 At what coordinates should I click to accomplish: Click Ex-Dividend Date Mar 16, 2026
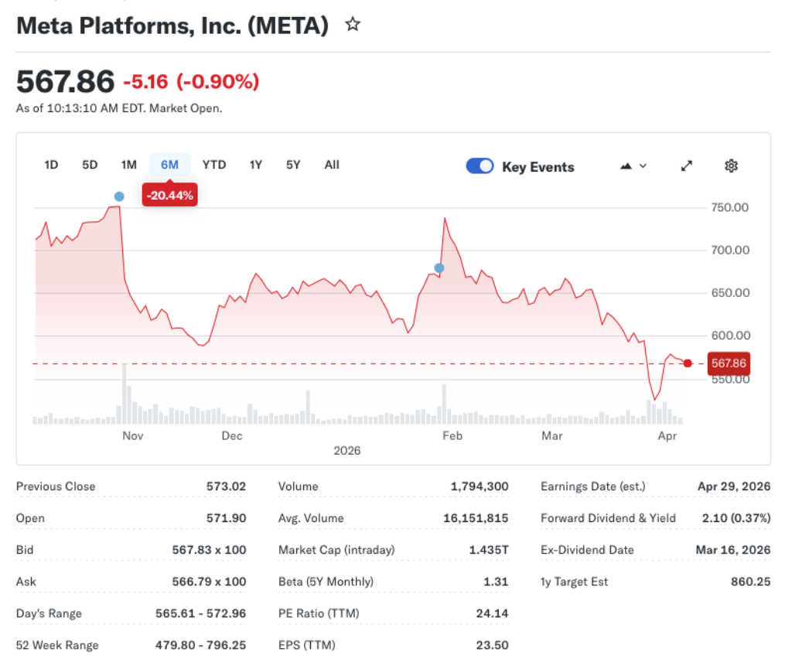(x=733, y=550)
